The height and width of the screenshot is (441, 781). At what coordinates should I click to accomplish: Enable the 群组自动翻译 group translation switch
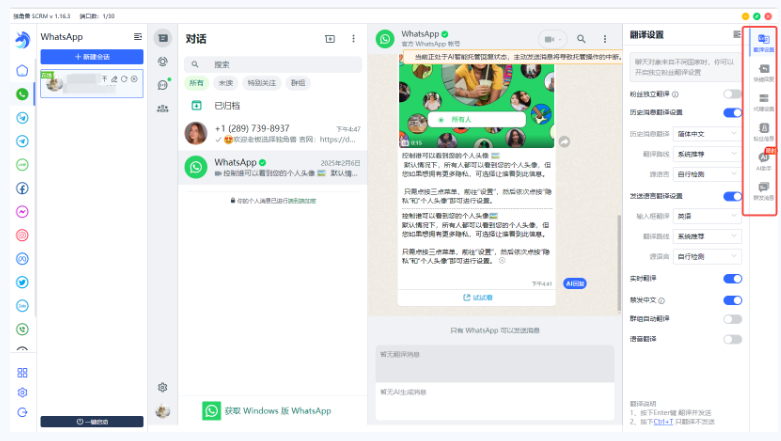732,319
